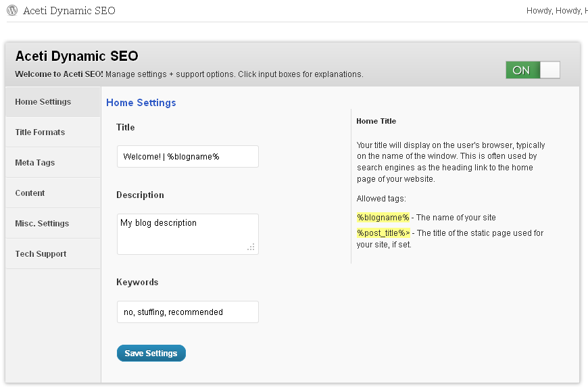Click the highlighted %post_title% tag

[383, 233]
